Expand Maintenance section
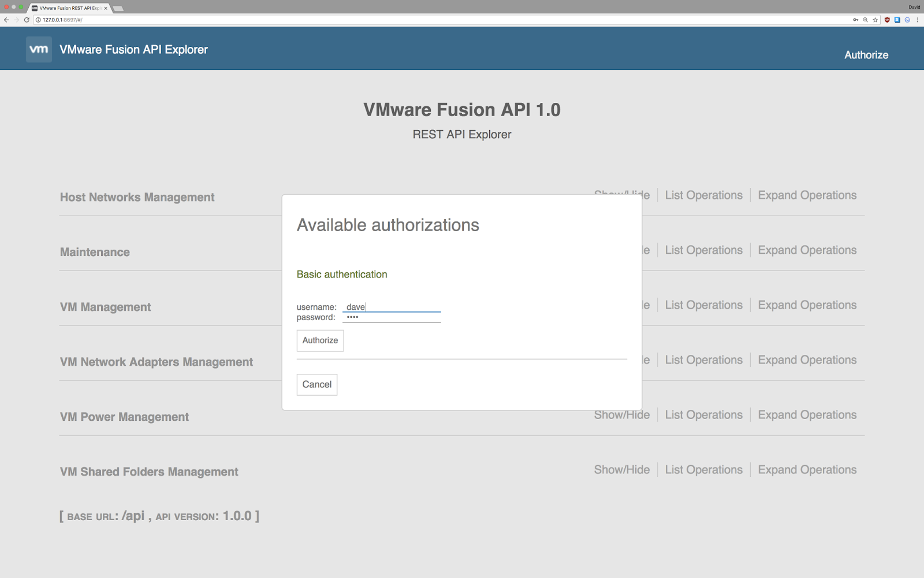924x578 pixels. click(95, 252)
